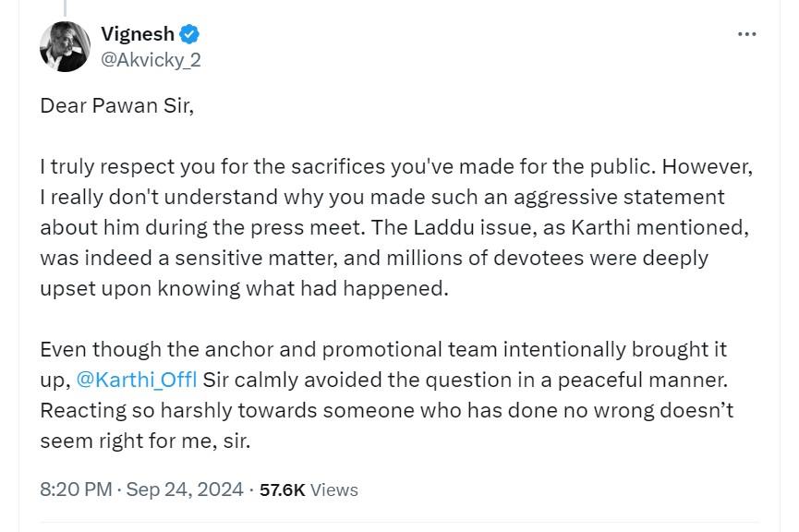Click the line 'upset upon knowing what had happened.'
799x532 pixels.
[x=244, y=289]
